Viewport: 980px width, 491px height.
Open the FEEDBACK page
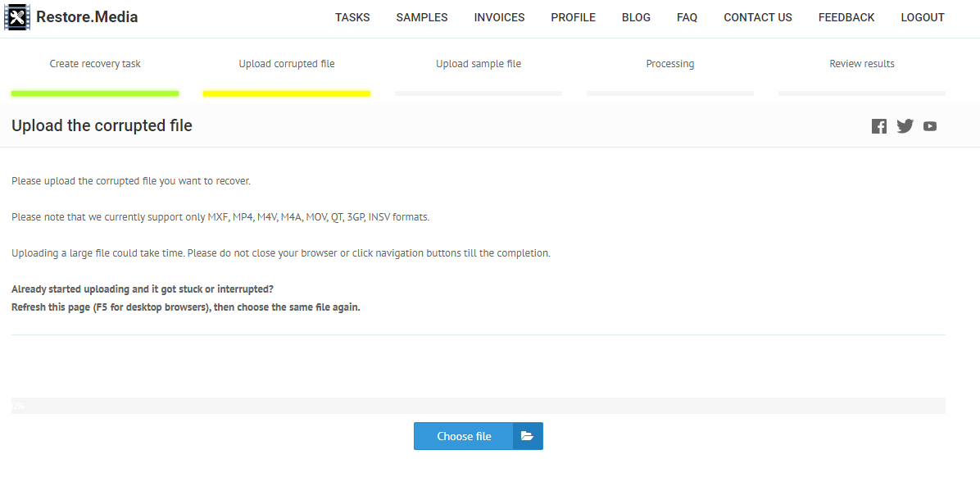click(846, 17)
